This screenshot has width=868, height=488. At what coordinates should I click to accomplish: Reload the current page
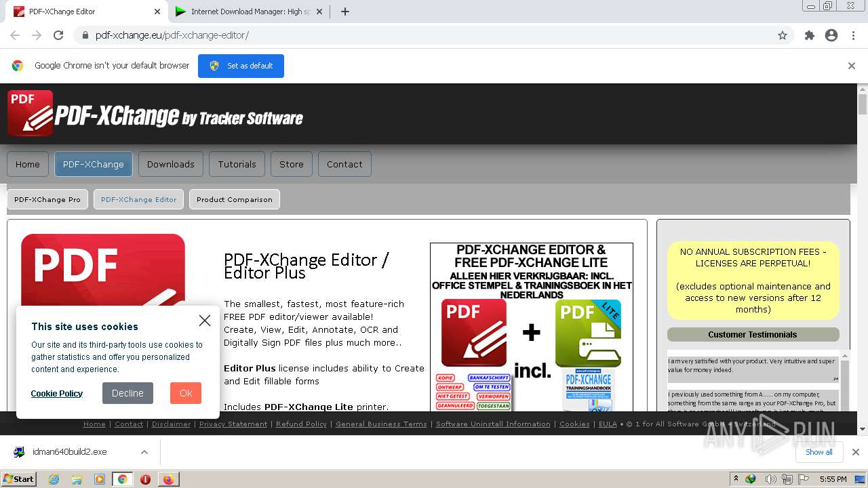tap(58, 35)
